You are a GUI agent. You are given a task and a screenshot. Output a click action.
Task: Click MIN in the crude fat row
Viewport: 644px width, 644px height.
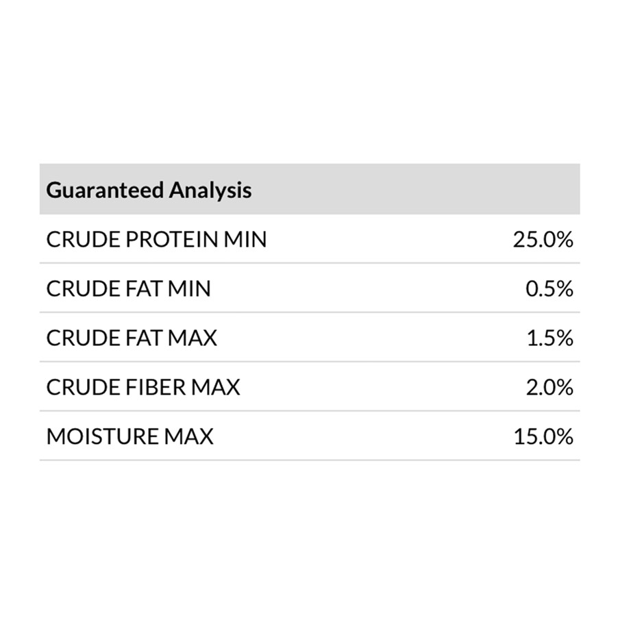pyautogui.click(x=190, y=289)
